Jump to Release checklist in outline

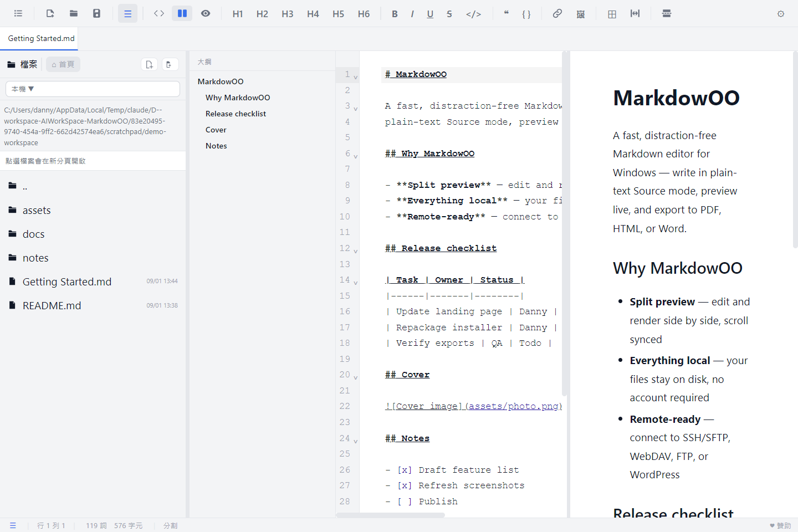(x=236, y=114)
